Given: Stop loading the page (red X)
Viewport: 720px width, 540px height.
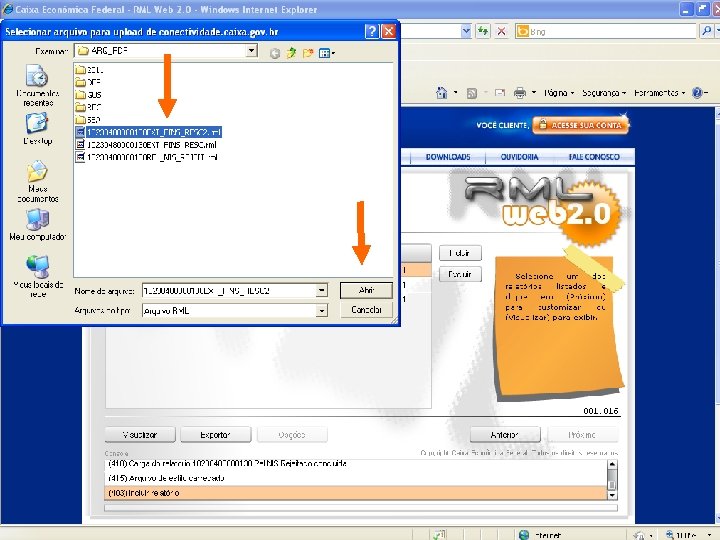Looking at the screenshot, I should 501,31.
